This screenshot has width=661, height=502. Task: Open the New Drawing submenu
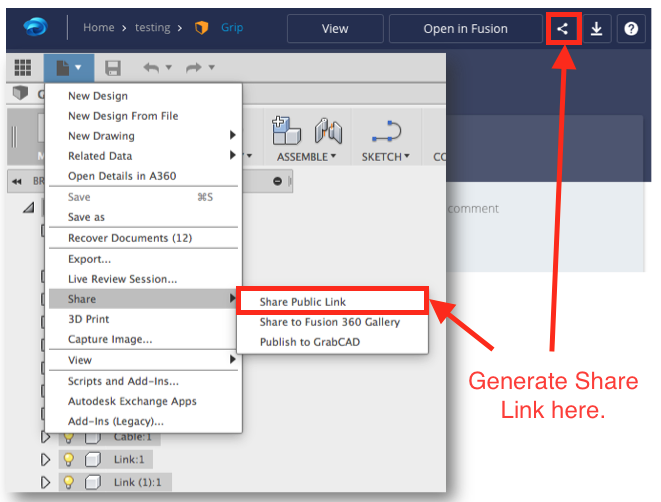(143, 136)
